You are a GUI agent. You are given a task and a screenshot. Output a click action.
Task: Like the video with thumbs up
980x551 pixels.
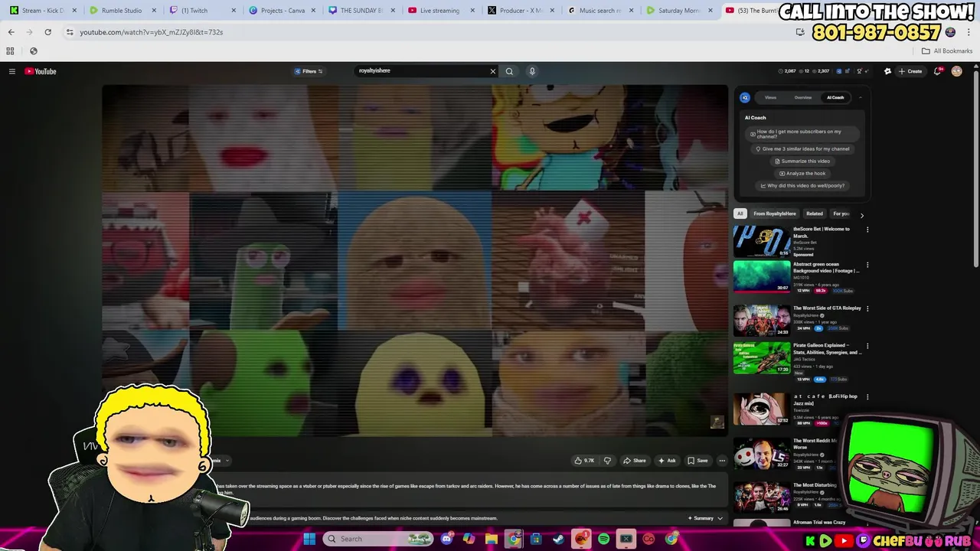point(584,461)
